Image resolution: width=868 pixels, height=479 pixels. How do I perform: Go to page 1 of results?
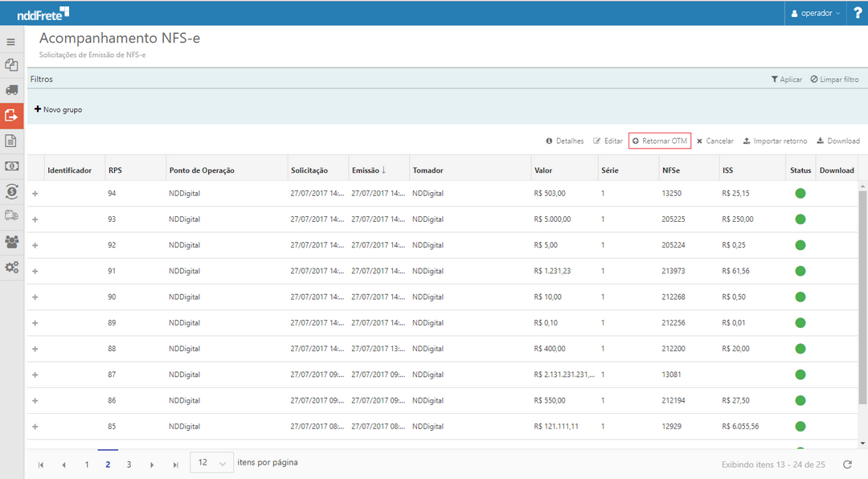(x=87, y=465)
